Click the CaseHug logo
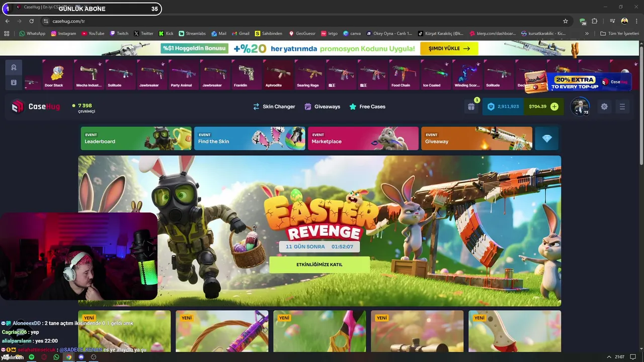The image size is (644, 362). [36, 106]
